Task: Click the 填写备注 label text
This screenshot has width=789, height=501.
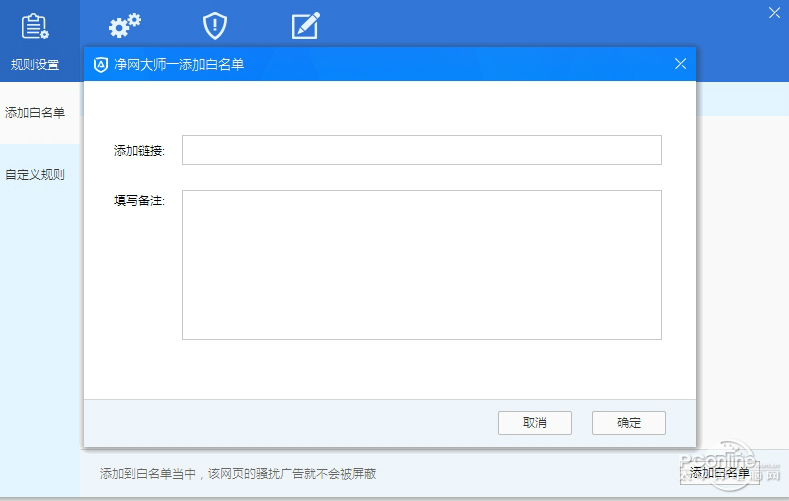Action: pos(139,201)
